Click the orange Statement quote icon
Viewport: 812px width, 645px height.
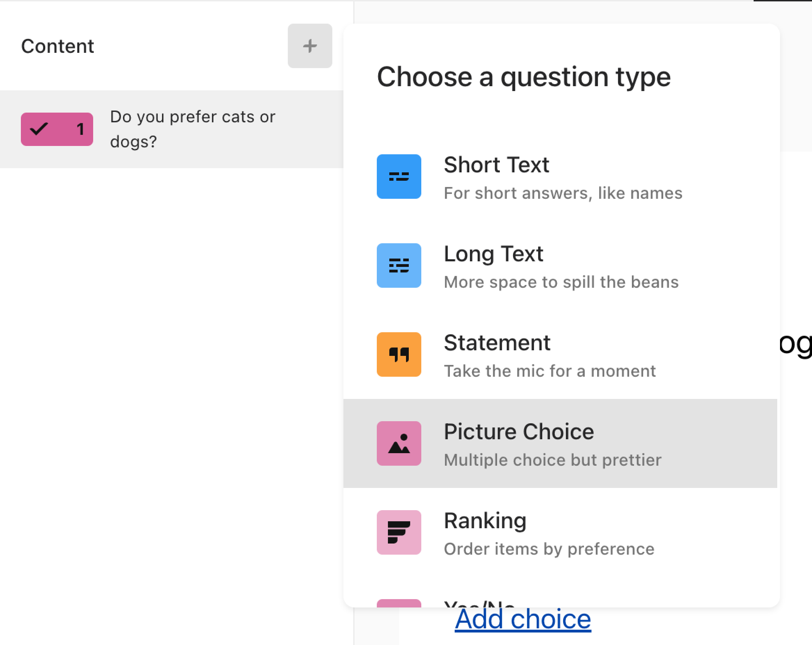tap(399, 354)
